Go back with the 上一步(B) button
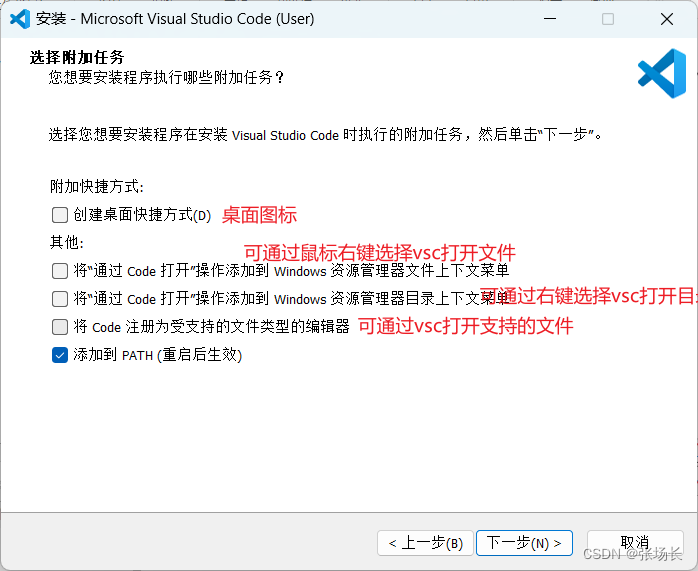 [x=425, y=543]
